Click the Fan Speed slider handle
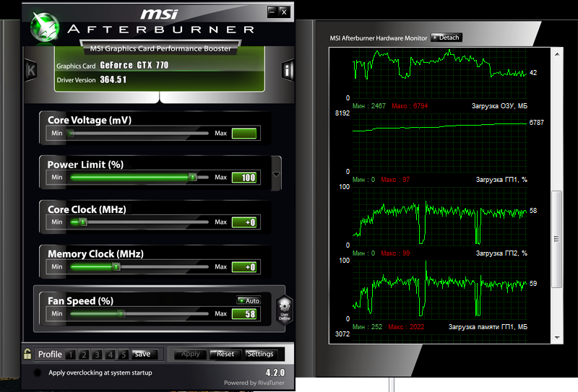The height and width of the screenshot is (392, 578). coord(121,314)
